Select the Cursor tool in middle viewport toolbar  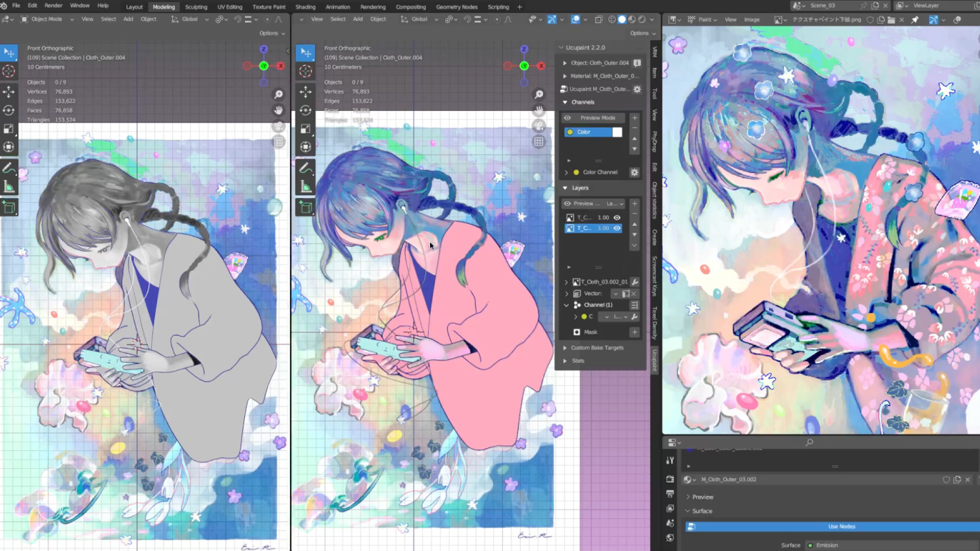click(306, 71)
